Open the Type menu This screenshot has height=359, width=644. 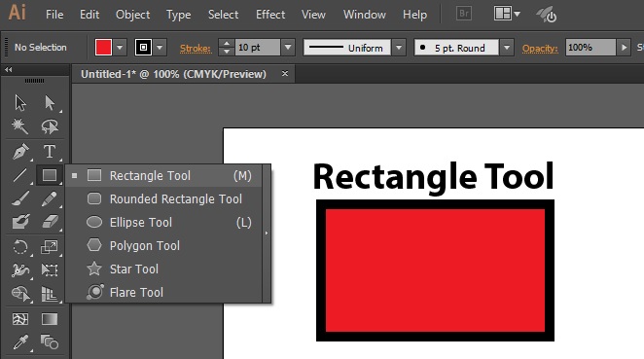coord(179,16)
